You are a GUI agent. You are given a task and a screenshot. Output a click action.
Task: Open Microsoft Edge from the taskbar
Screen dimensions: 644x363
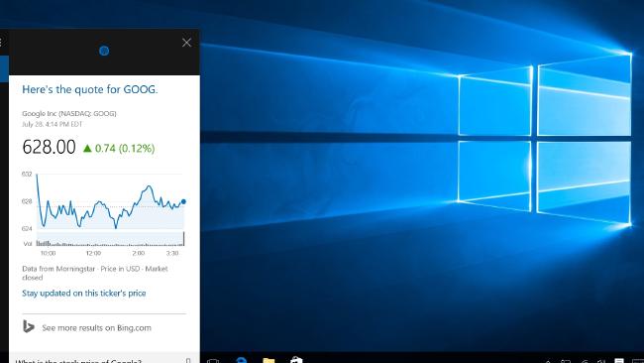pyautogui.click(x=242, y=360)
